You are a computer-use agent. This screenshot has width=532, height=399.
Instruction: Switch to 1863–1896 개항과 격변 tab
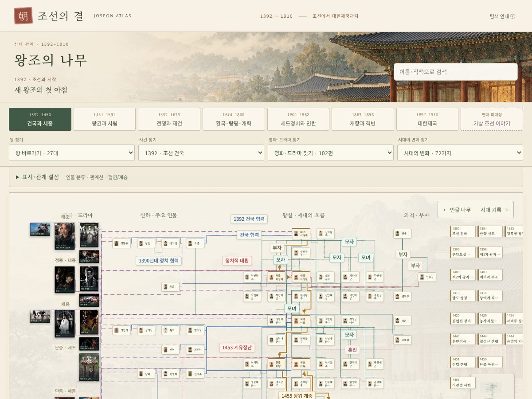(363, 119)
